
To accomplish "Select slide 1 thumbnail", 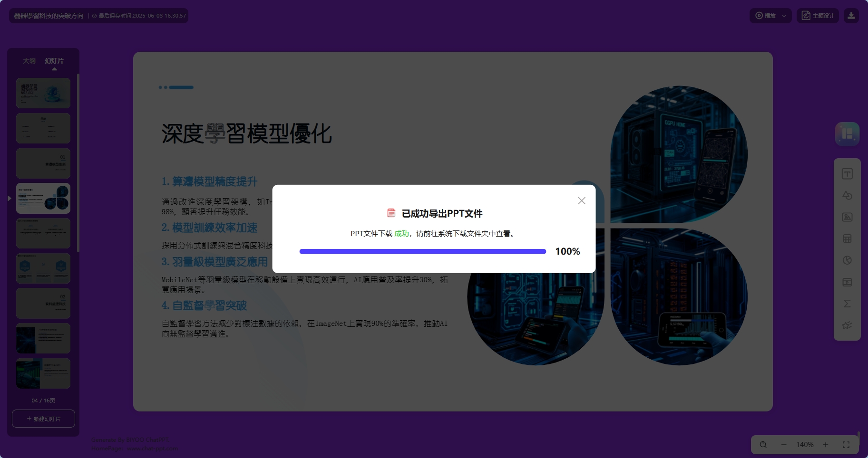I will 43,93.
